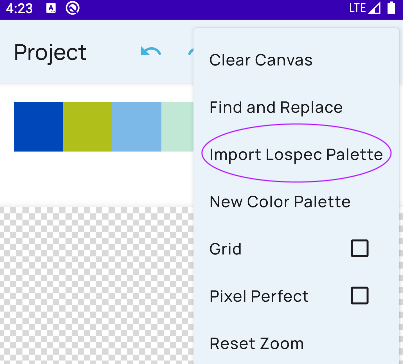
Task: Tap the battery icon in status bar
Action: (x=391, y=8)
